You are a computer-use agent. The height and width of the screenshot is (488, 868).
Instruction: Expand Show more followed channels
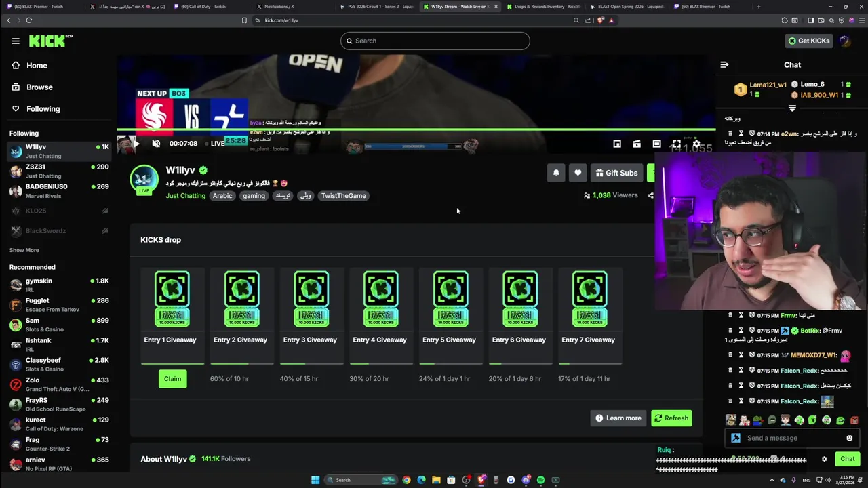24,250
